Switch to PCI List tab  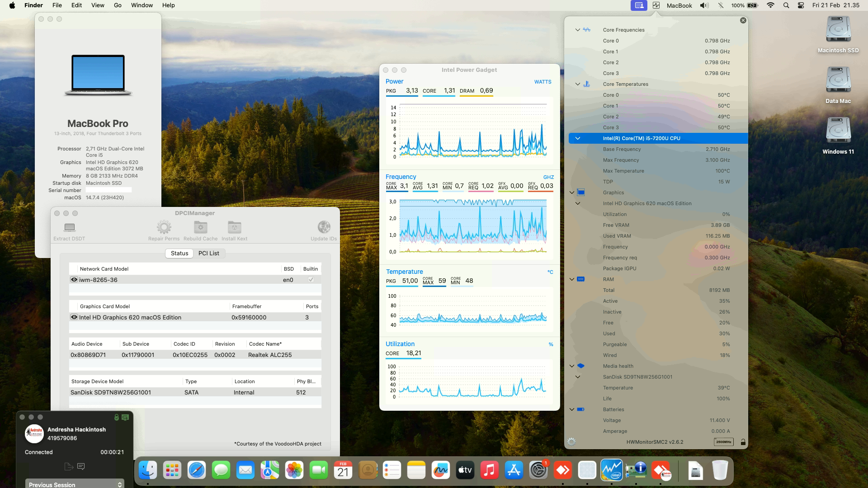point(209,253)
